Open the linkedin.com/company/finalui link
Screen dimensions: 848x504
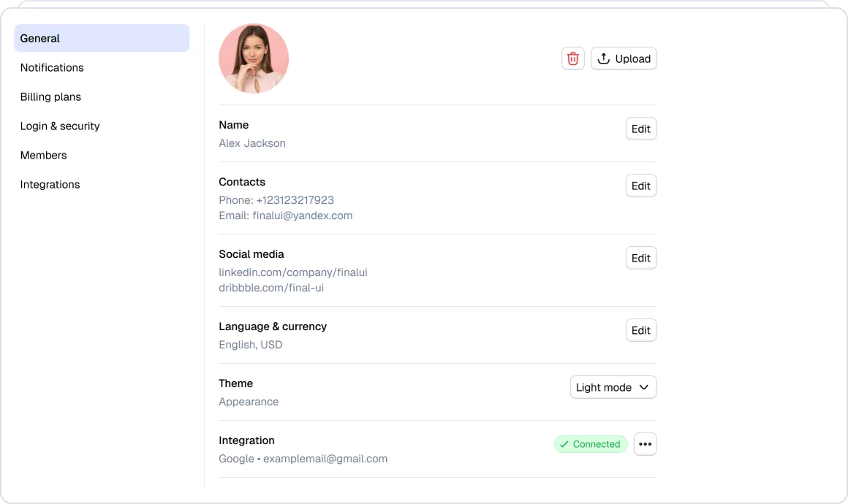[x=293, y=272]
